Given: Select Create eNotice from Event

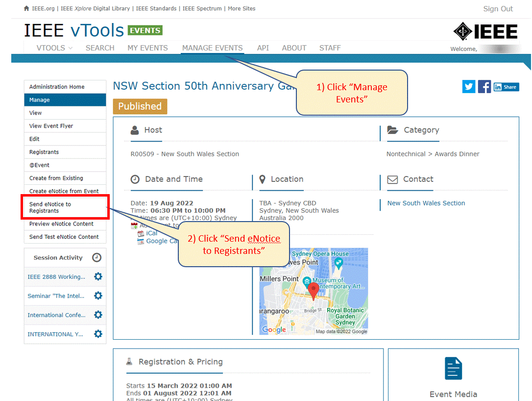Looking at the screenshot, I should [x=65, y=191].
